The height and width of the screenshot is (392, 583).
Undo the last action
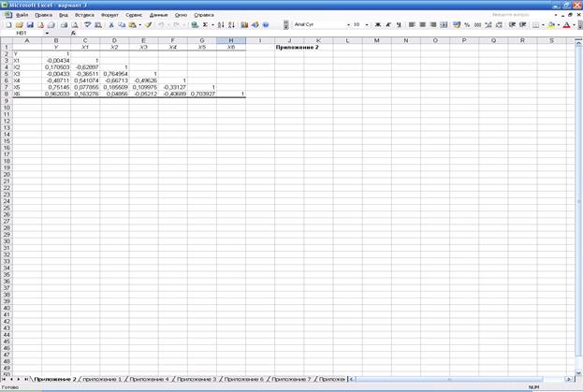tap(161, 25)
